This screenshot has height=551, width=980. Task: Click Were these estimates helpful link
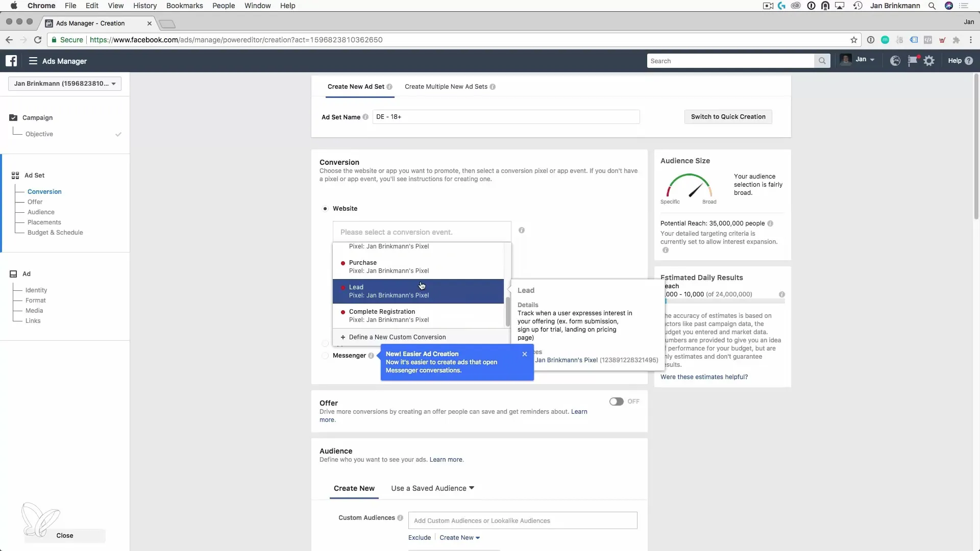click(704, 377)
